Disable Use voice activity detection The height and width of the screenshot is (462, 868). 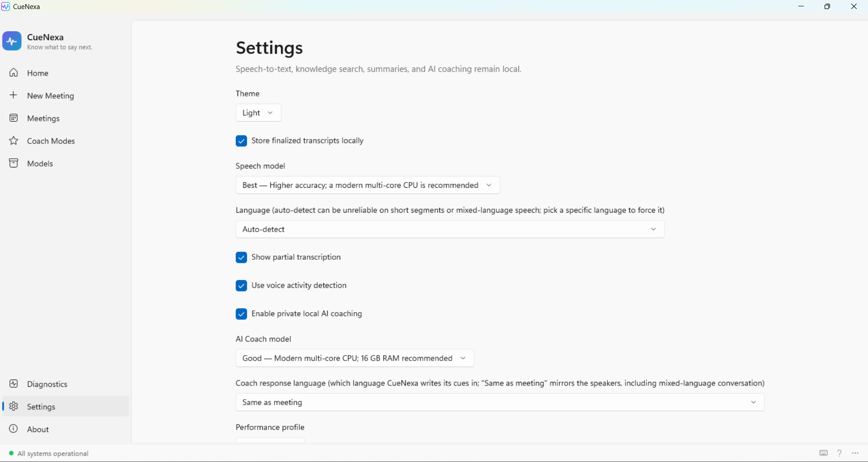click(x=241, y=286)
